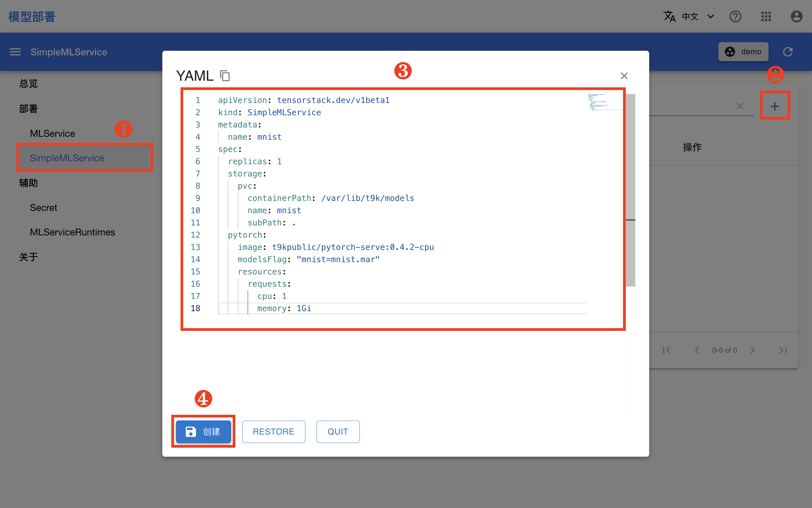Image resolution: width=812 pixels, height=508 pixels.
Task: Click line number 12 in the gutter
Action: pyautogui.click(x=195, y=235)
